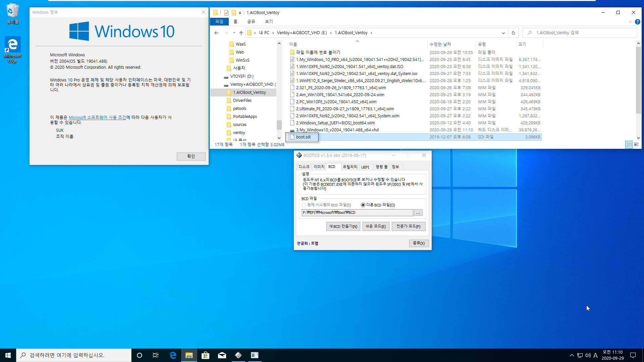
Task: Select 2.Windows_Setup boot64.wim file
Action: click(x=335, y=123)
